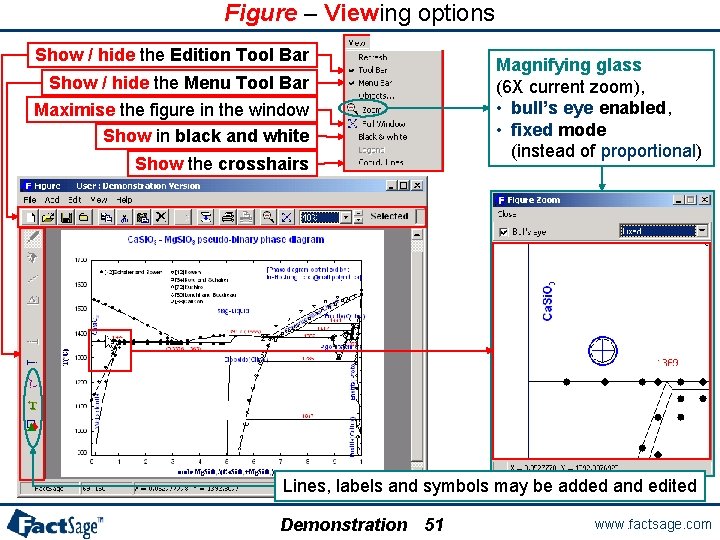Click the Delete X icon in toolbar

click(161, 217)
